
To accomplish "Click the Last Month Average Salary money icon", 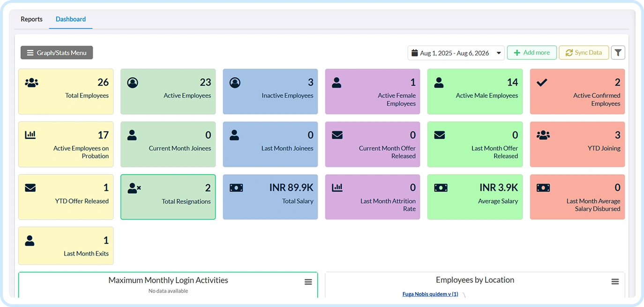I will (543, 188).
